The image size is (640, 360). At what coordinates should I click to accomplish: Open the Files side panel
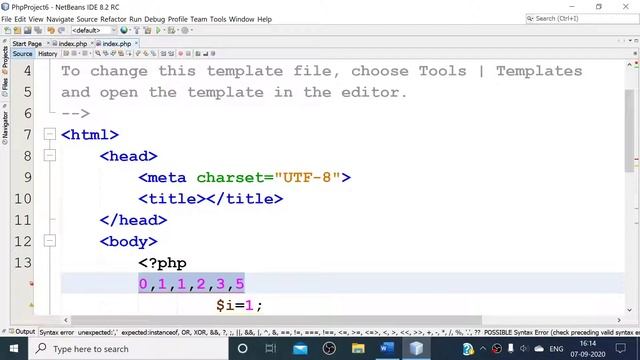tap(5, 87)
